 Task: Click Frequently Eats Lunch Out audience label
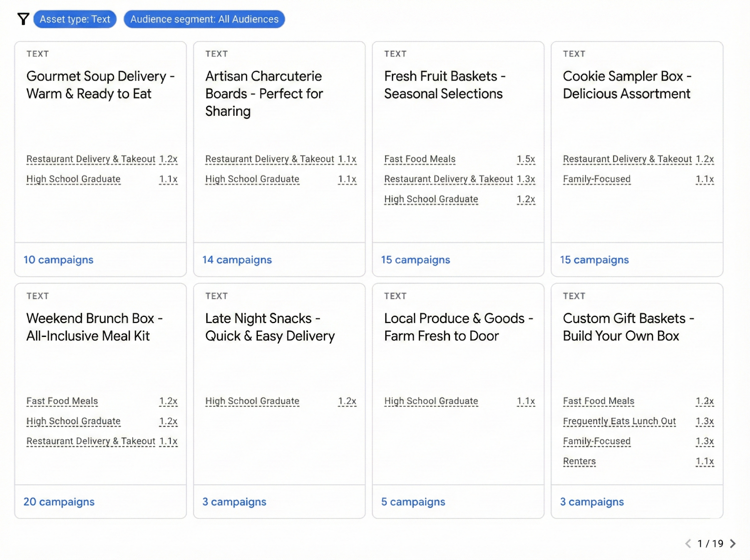619,421
